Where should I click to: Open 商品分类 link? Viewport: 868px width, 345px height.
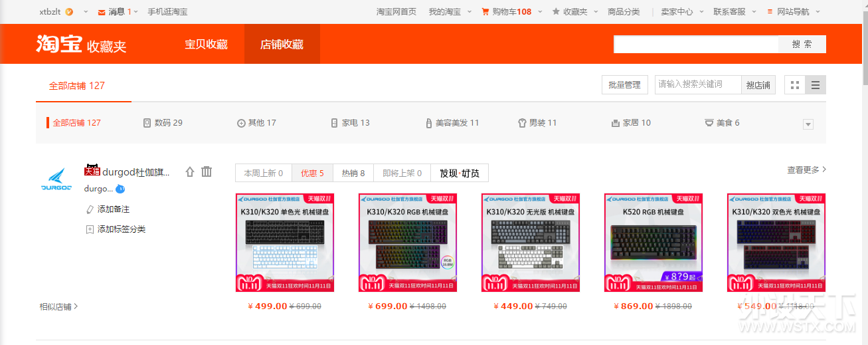[x=624, y=12]
